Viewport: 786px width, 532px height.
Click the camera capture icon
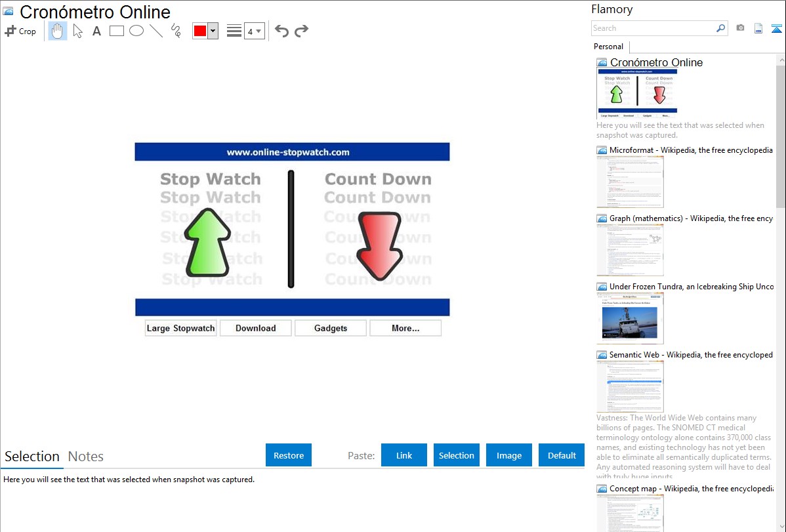pyautogui.click(x=740, y=28)
